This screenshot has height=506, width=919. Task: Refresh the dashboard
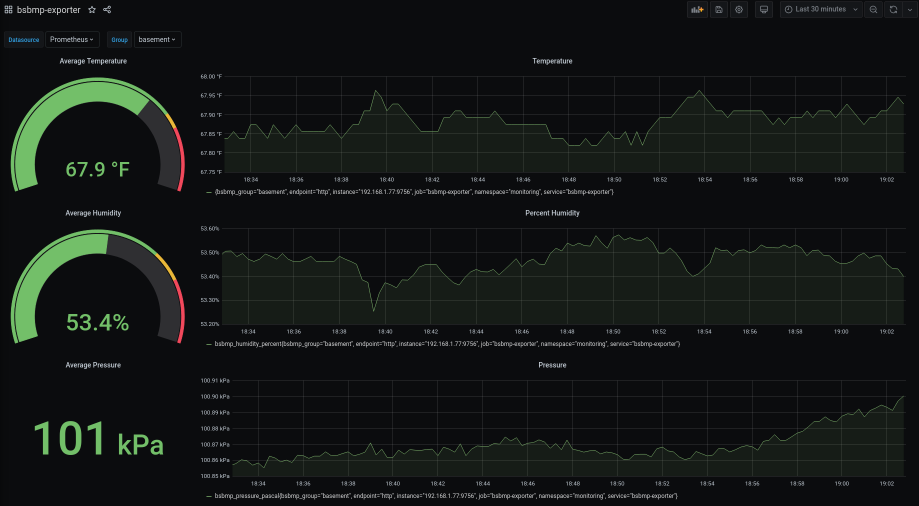893,9
